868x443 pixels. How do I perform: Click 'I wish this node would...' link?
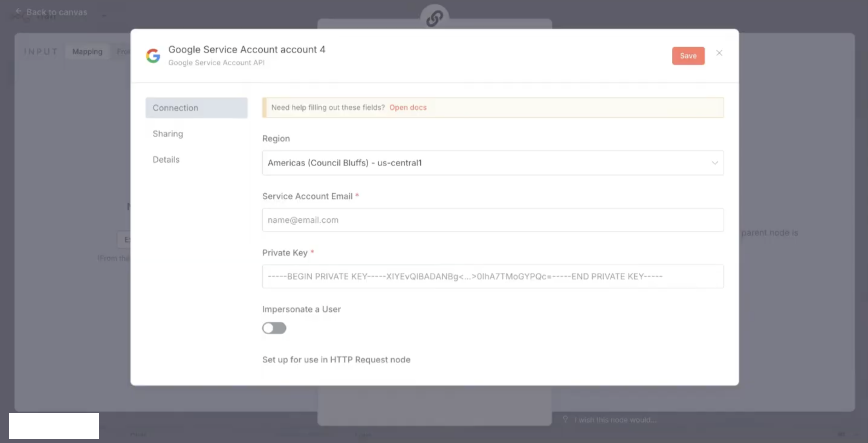[615, 420]
